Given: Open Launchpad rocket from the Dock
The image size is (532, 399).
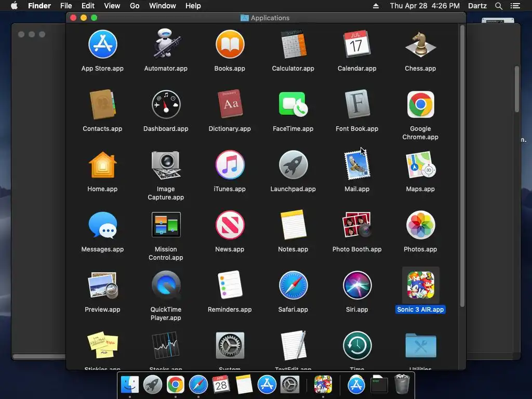Looking at the screenshot, I should click(x=153, y=385).
